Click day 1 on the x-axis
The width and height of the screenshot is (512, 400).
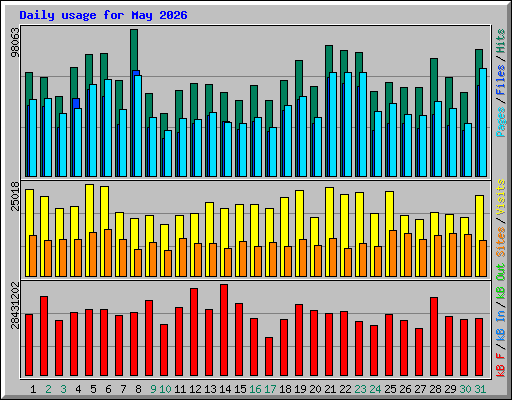(33, 389)
